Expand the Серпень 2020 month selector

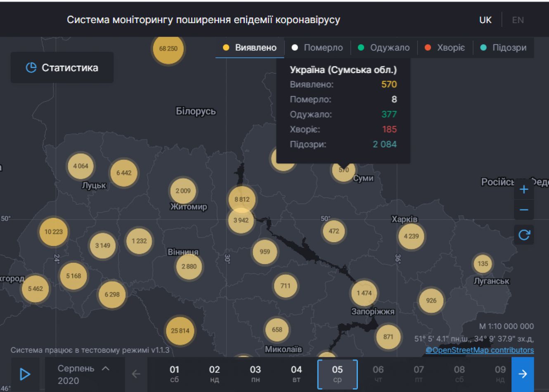84,374
